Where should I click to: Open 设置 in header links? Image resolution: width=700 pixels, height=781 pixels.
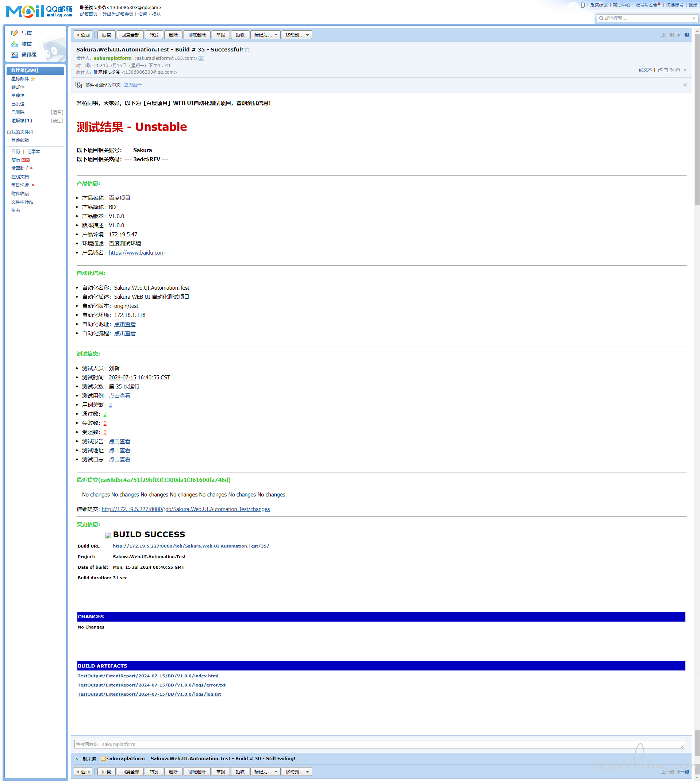[x=143, y=14]
